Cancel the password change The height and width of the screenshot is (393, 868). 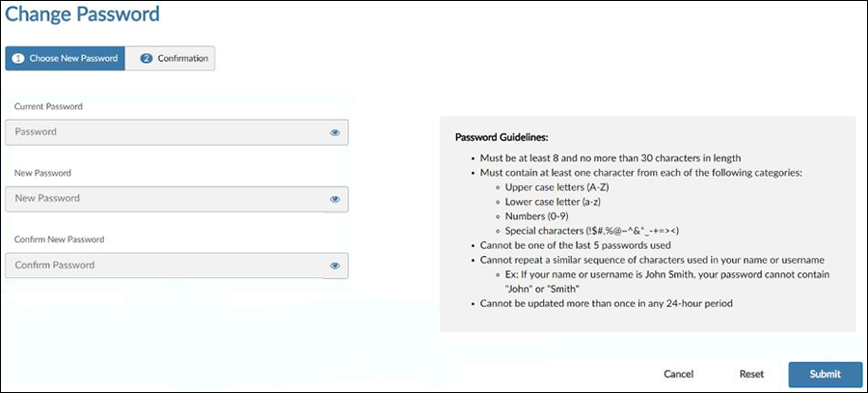tap(679, 374)
